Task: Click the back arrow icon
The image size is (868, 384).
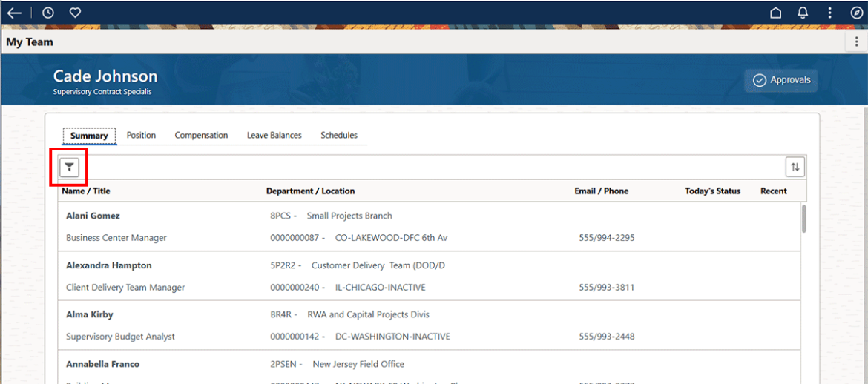Action: 14,13
